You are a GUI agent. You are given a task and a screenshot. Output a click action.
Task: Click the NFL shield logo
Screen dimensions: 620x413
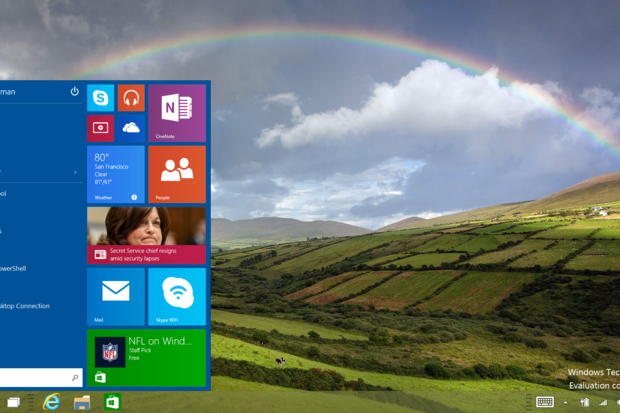[110, 352]
